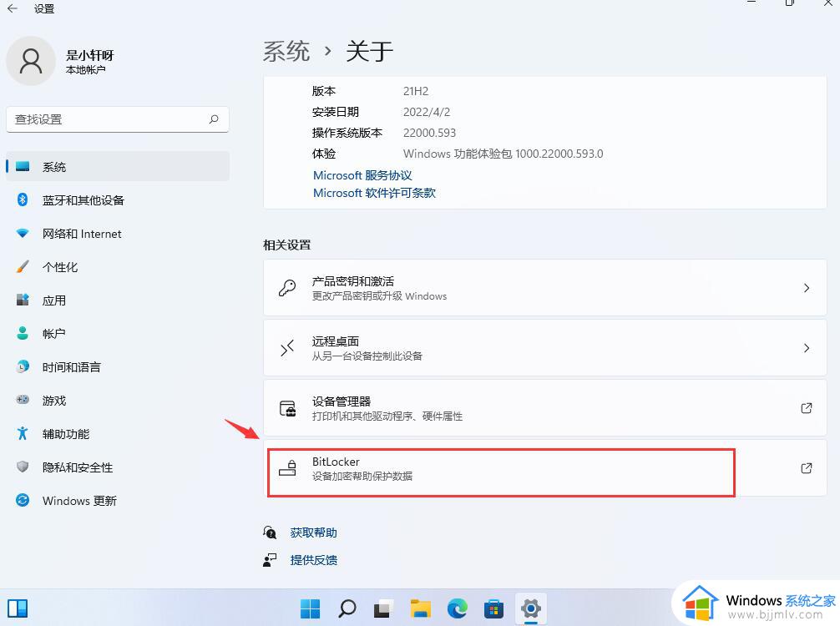Click the privacy shield icon
Image resolution: width=840 pixels, height=626 pixels.
tap(23, 467)
